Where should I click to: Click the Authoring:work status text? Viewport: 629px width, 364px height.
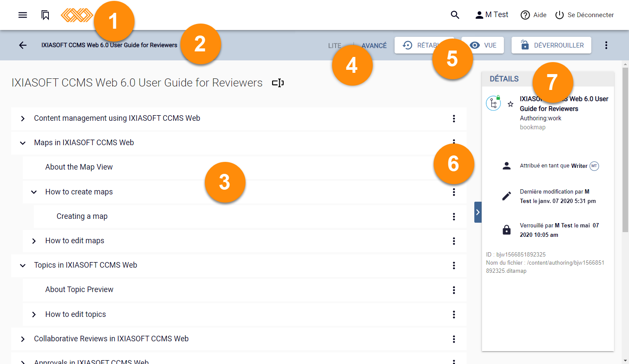point(540,118)
